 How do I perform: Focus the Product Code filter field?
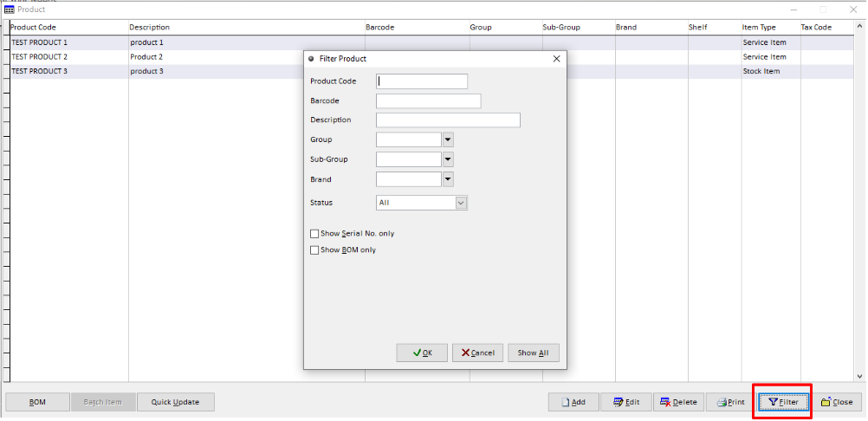click(422, 81)
